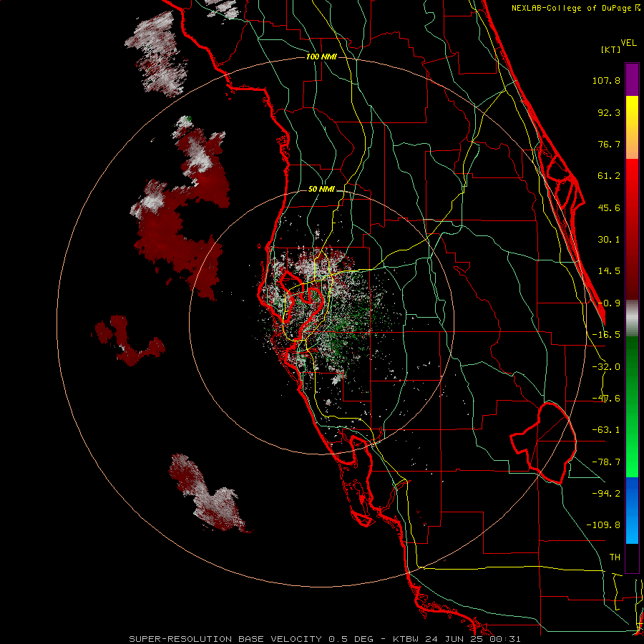
Task: Click the NEXLAB-College of DuPage title text
Action: tap(572, 8)
